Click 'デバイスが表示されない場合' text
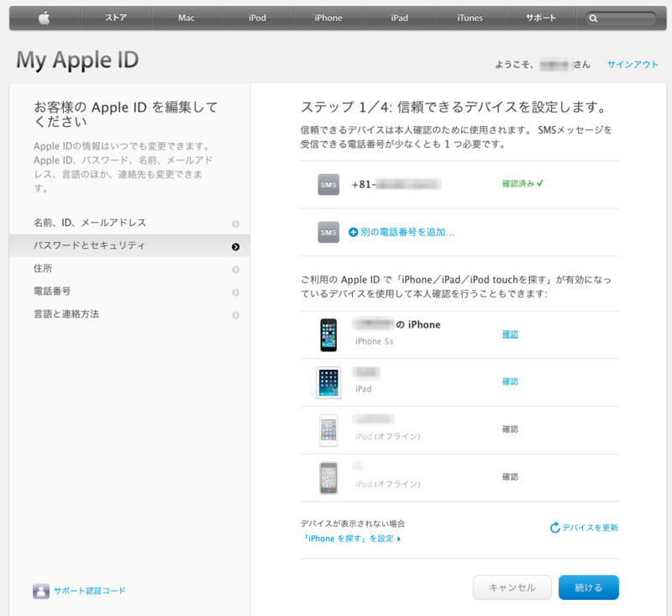Screen dimensions: 672x616 pos(353,524)
